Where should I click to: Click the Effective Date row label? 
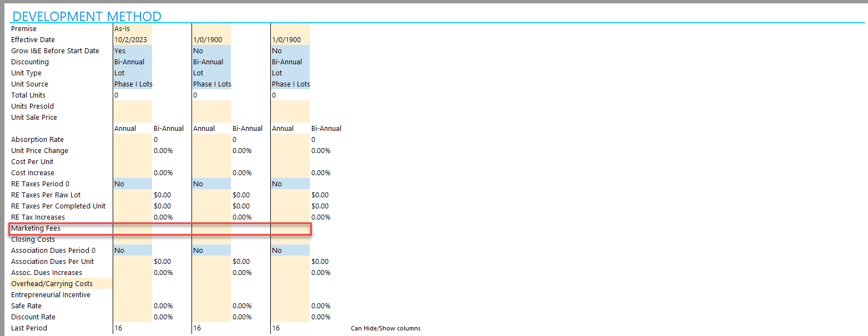pos(33,39)
